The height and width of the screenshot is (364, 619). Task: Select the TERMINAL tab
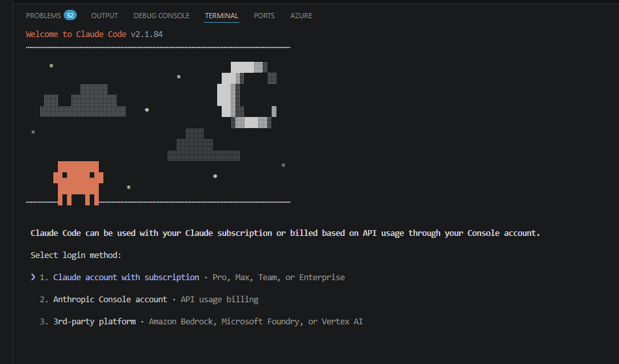pos(221,16)
